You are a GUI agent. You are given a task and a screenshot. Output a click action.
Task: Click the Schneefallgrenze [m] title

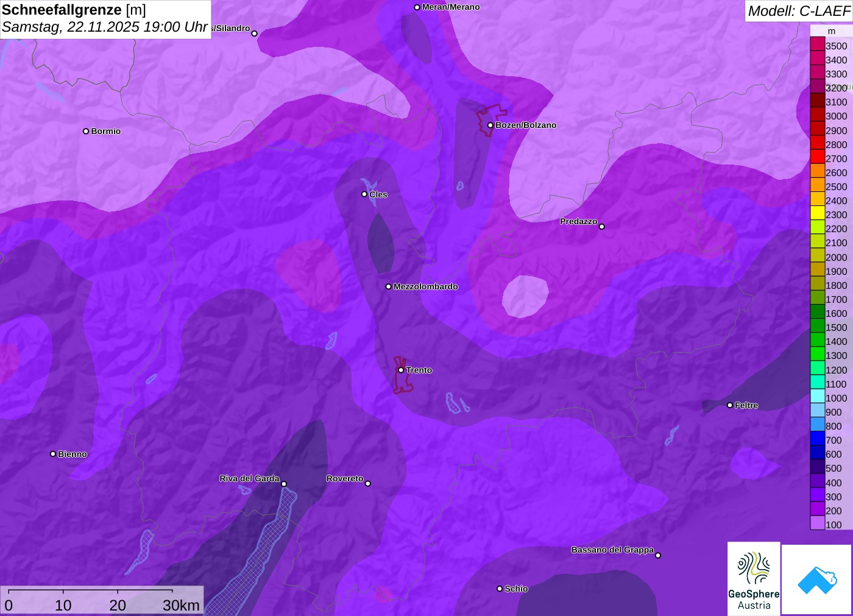[x=74, y=10]
